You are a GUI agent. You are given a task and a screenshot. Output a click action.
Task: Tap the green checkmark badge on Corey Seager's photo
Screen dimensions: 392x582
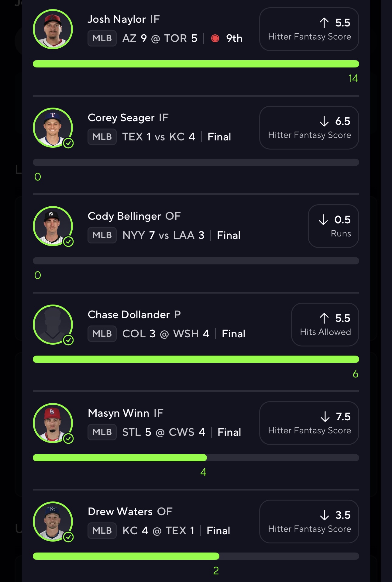[68, 143]
